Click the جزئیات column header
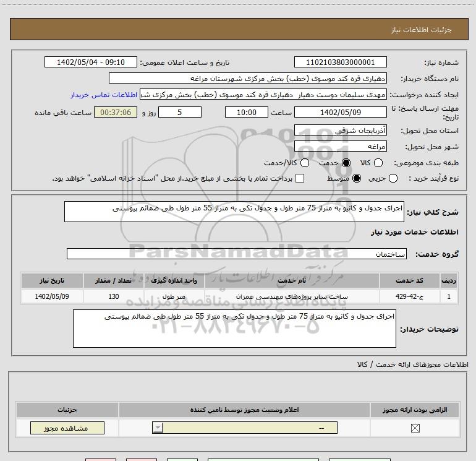 67,410
